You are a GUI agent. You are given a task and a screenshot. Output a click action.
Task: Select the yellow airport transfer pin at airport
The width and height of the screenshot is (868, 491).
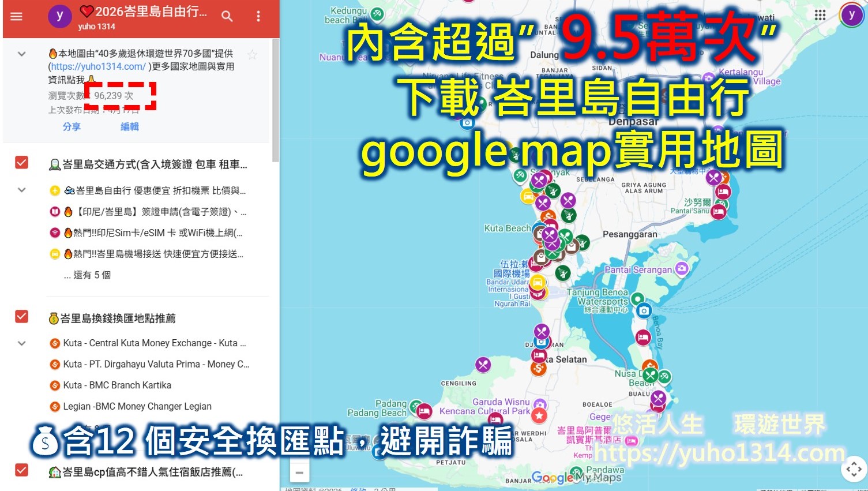(538, 282)
